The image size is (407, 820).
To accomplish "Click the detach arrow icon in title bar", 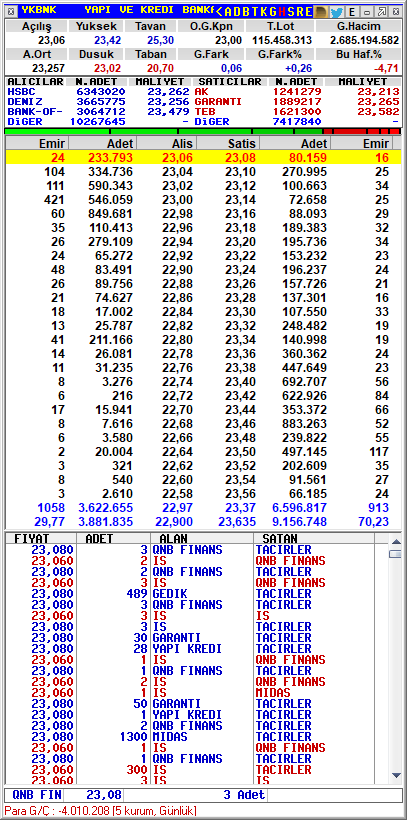I will (x=382, y=12).
